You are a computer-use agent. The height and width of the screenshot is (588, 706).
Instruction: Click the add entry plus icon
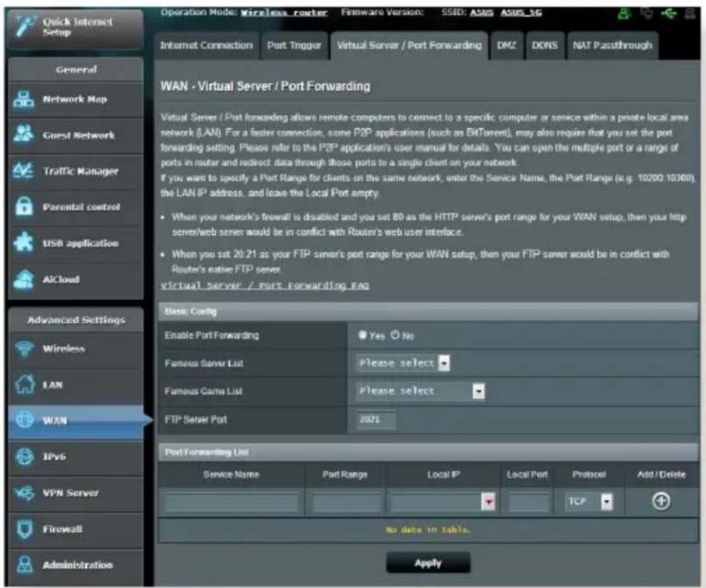(x=661, y=501)
